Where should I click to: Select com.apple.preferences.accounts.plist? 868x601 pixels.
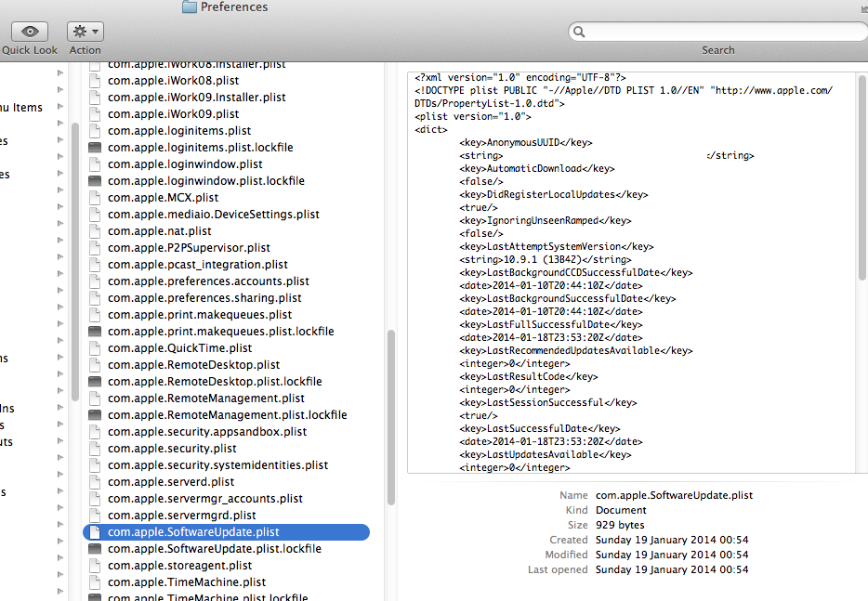[x=208, y=281]
